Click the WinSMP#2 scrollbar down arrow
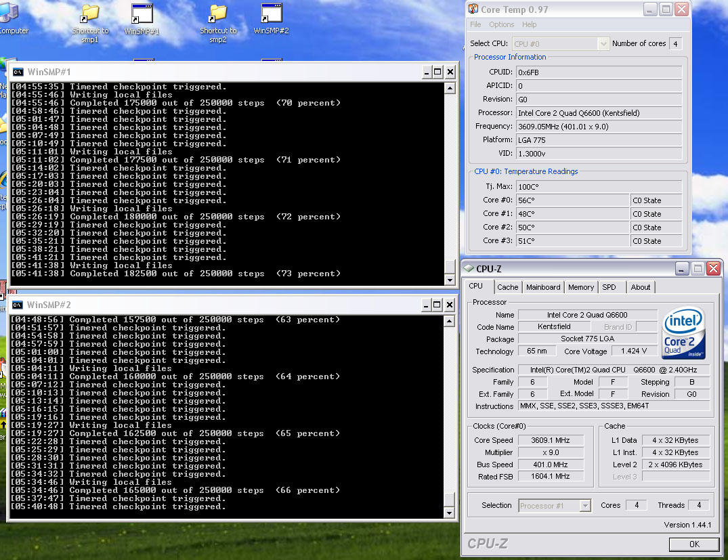This screenshot has width=728, height=560. 449,513
